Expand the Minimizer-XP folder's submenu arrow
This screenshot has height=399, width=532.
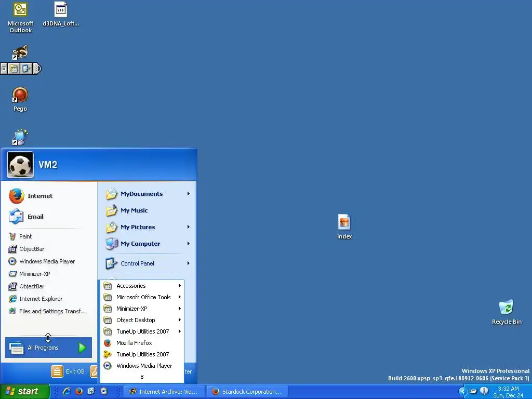pos(179,309)
